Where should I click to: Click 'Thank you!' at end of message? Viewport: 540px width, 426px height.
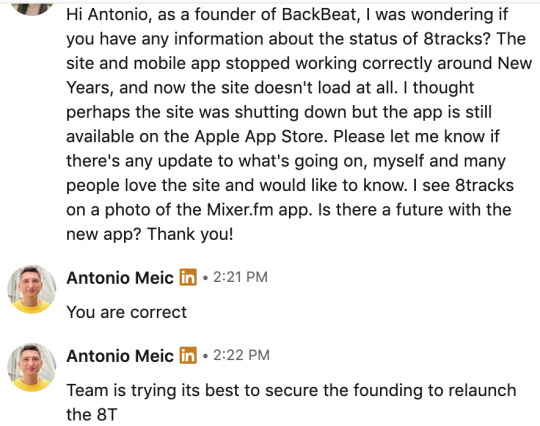[190, 234]
